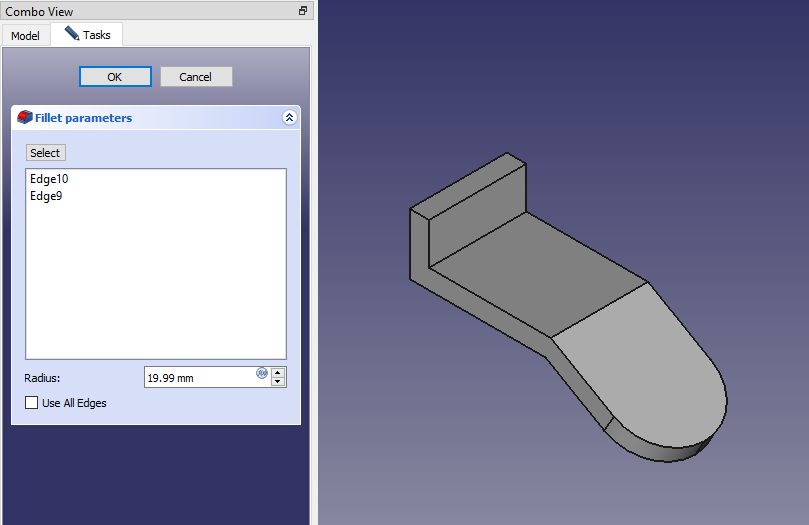Decrease the fillet radius with down arrow
Screen dimensions: 809x525
[x=278, y=382]
